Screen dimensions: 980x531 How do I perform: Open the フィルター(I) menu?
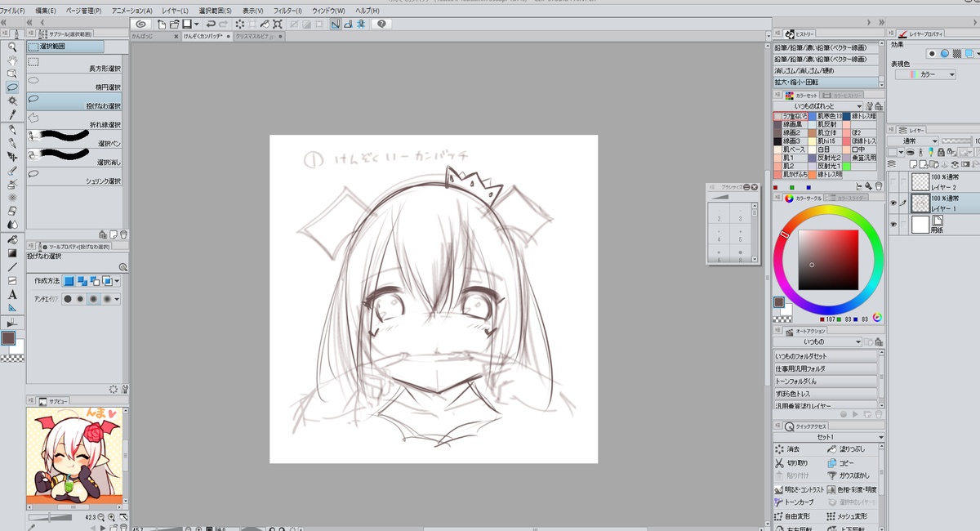click(287, 11)
